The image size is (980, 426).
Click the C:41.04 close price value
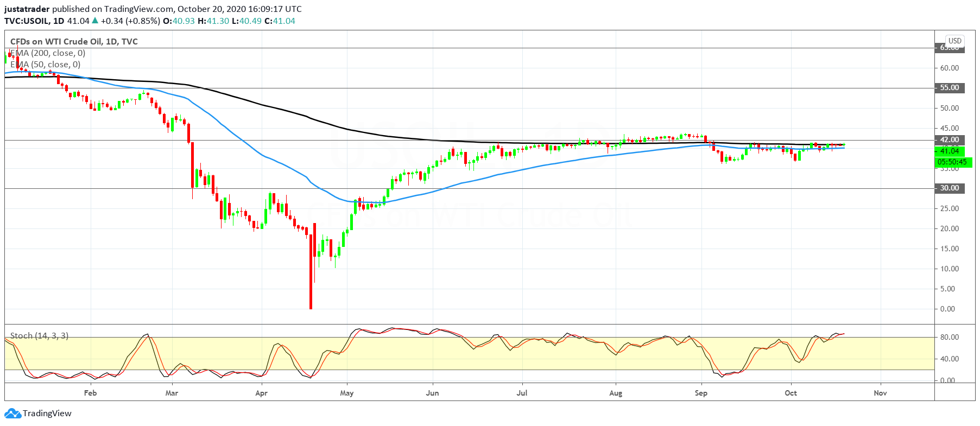280,21
